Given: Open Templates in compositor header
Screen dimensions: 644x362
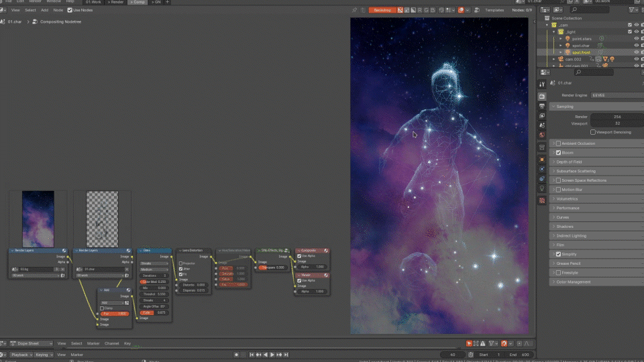Looking at the screenshot, I should point(494,10).
